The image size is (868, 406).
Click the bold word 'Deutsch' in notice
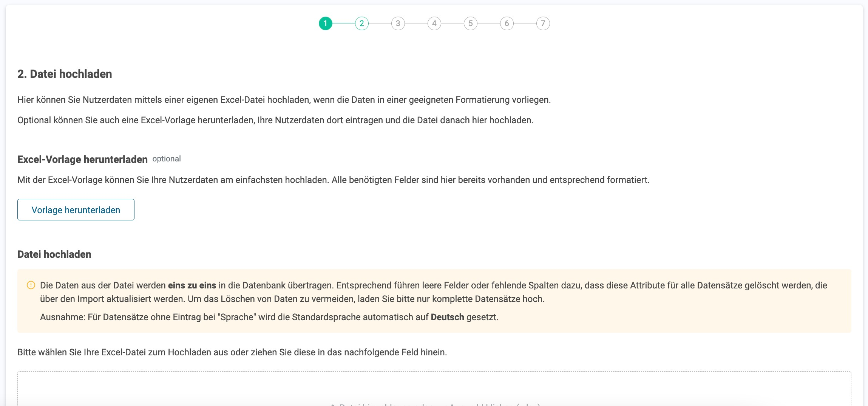(x=447, y=317)
